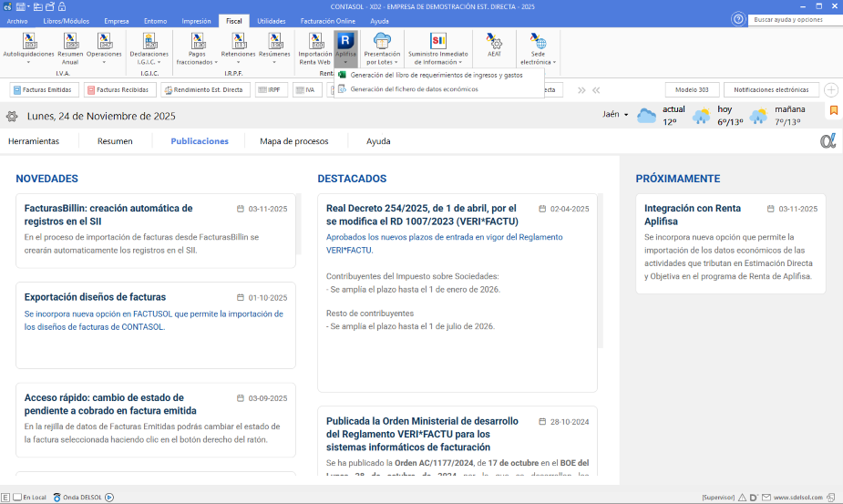Open Facturas Emitidas shortcut
This screenshot has height=504, width=843.
coord(44,90)
